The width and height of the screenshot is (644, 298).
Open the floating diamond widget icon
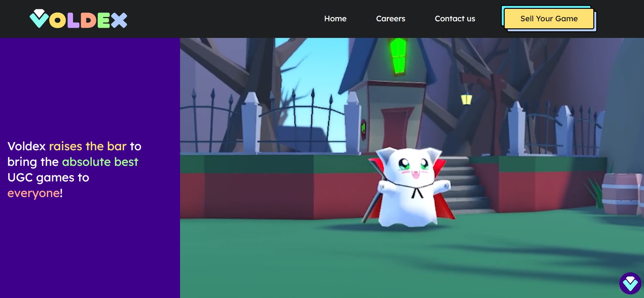(630, 283)
